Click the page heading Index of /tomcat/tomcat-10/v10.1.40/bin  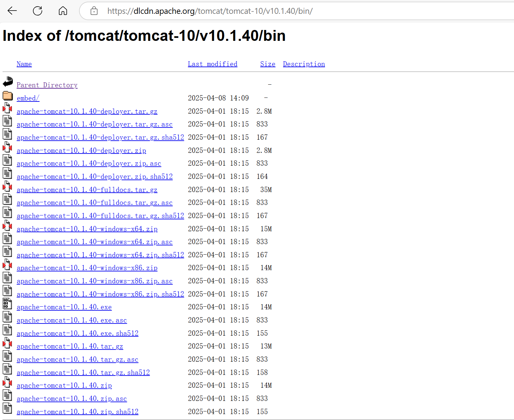point(144,36)
